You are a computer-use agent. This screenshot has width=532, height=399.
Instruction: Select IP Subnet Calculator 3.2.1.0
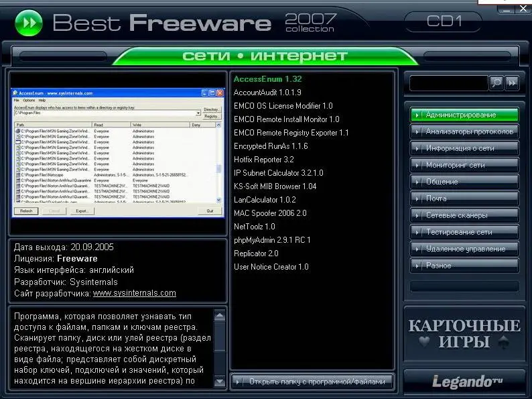(278, 173)
